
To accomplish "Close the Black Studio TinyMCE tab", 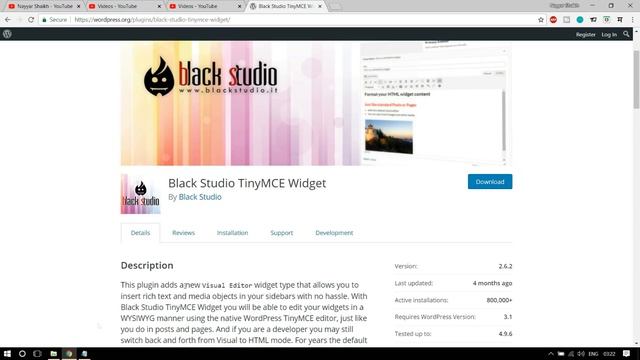I will tap(320, 6).
